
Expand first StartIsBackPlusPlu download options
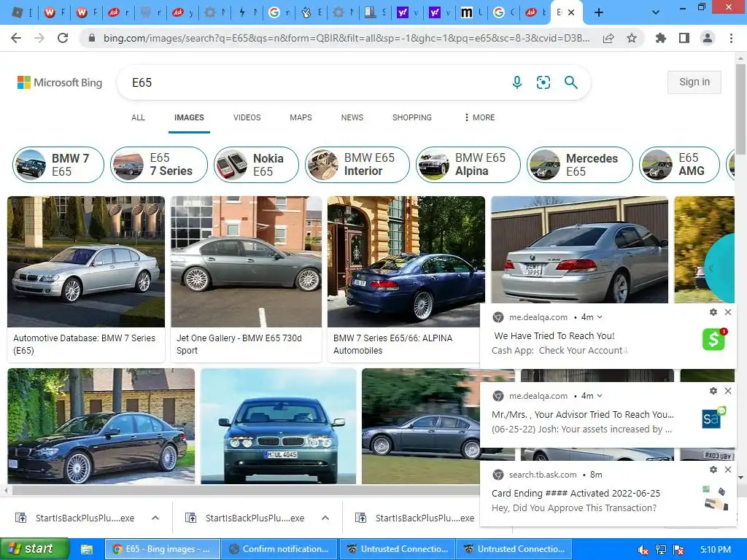pos(155,518)
